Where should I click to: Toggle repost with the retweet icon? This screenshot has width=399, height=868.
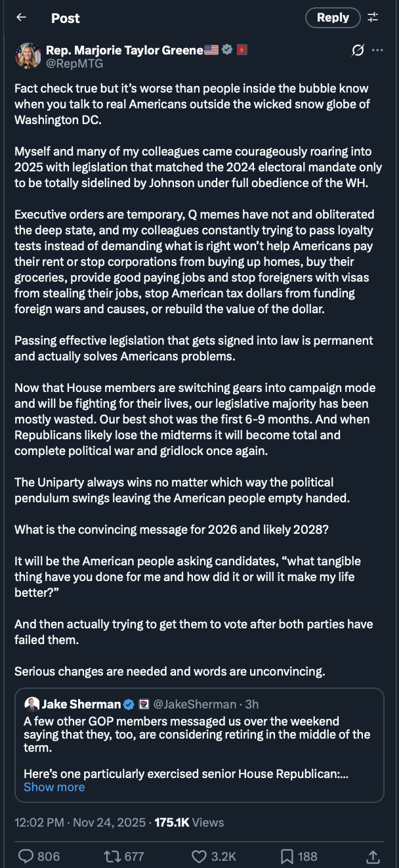point(112,856)
